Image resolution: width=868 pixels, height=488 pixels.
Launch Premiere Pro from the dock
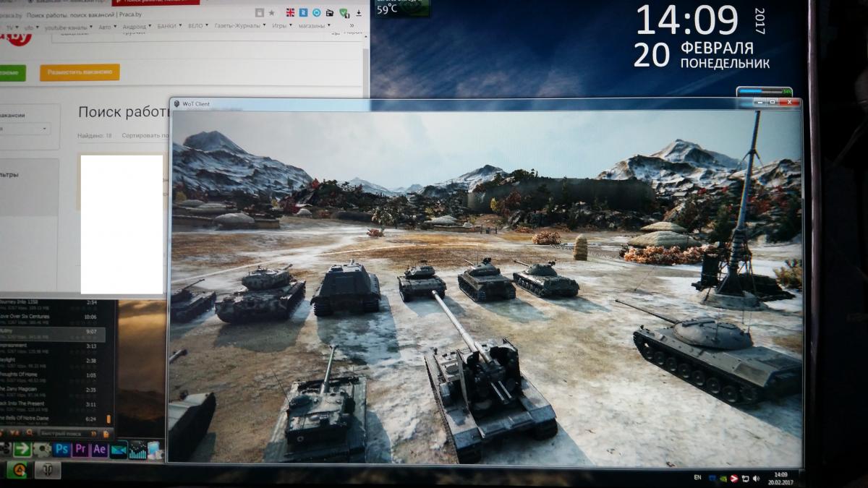coord(81,449)
